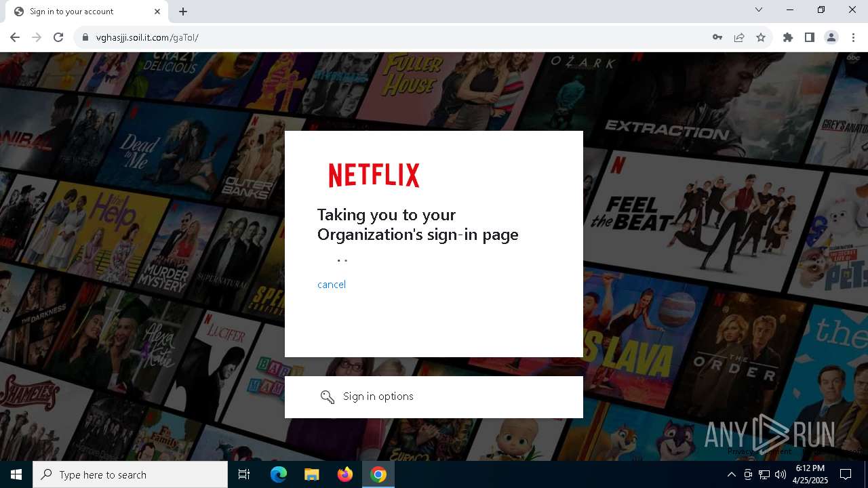
Task: Expand the tab search chevron
Action: (759, 9)
